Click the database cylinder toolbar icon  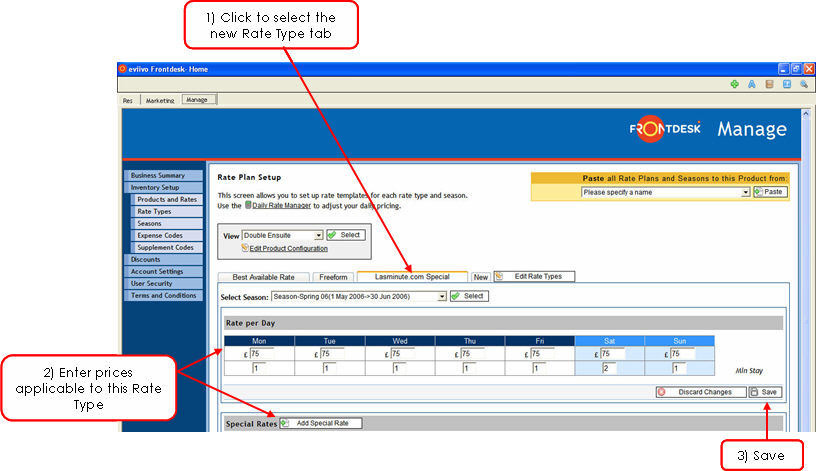coord(769,85)
